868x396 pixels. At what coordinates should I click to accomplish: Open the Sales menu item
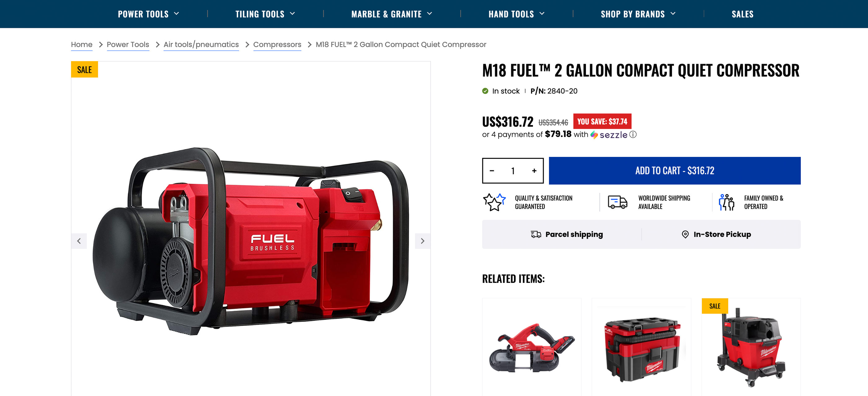tap(742, 14)
